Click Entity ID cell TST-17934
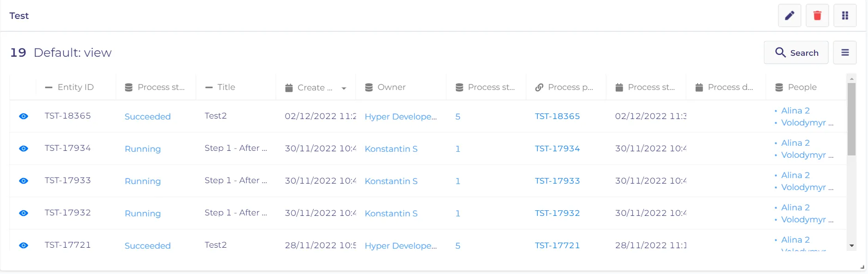 (68, 148)
